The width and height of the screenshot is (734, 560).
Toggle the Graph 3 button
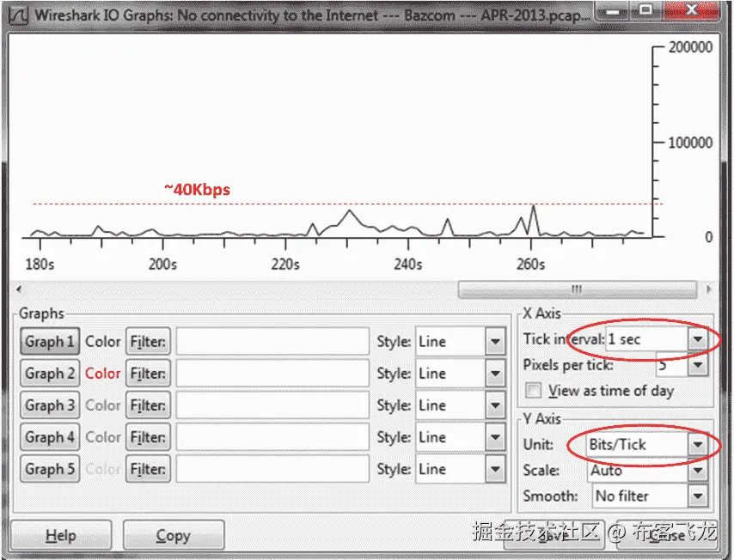pyautogui.click(x=50, y=405)
